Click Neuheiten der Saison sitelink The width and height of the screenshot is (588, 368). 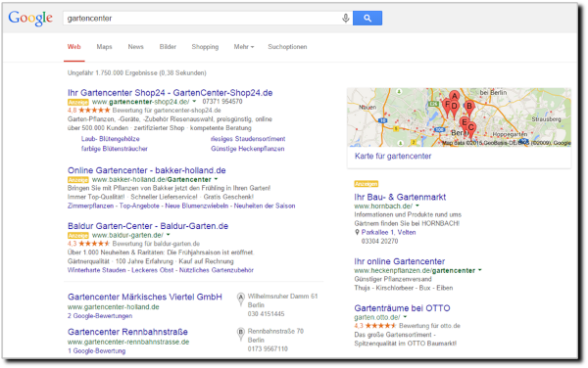[265, 206]
